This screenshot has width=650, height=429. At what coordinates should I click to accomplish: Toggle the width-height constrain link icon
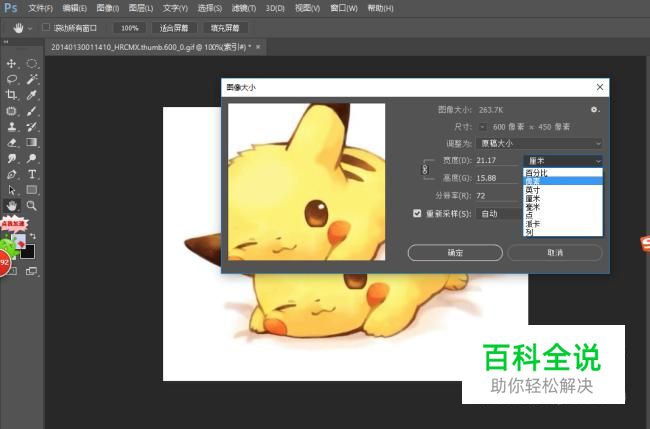tap(425, 169)
